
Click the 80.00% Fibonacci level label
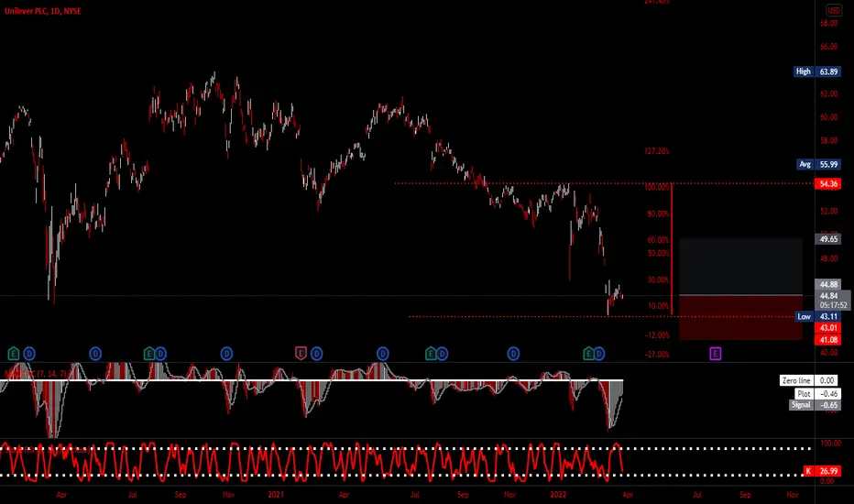pyautogui.click(x=658, y=214)
